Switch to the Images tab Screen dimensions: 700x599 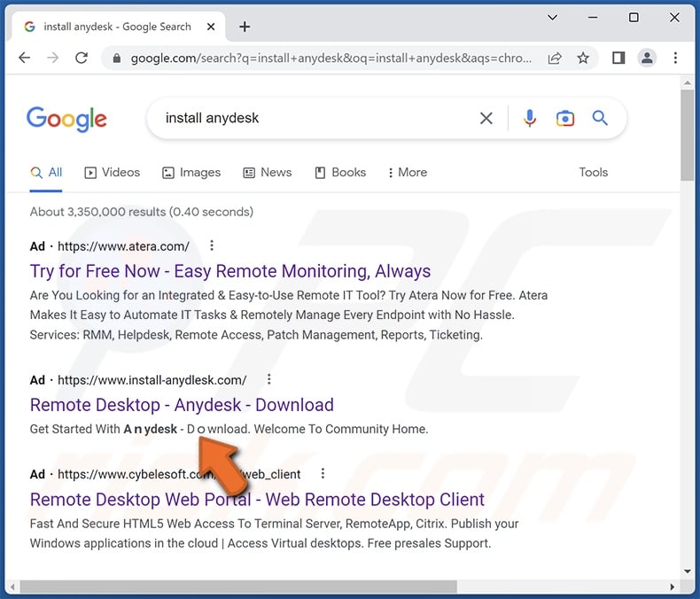(x=191, y=173)
